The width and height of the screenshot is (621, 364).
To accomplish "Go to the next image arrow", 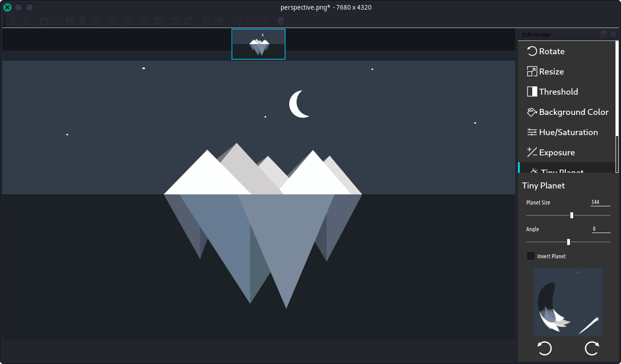I will pos(26,21).
